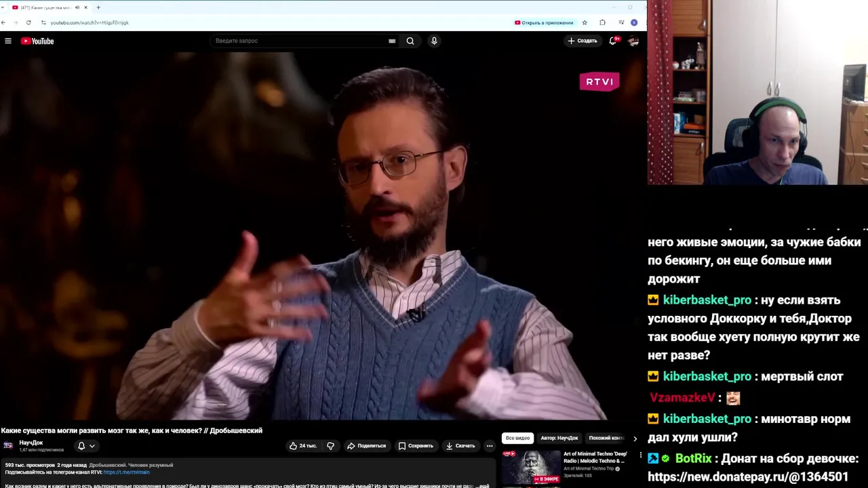Bookmark this page with star icon
The width and height of the screenshot is (868, 488).
click(585, 22)
